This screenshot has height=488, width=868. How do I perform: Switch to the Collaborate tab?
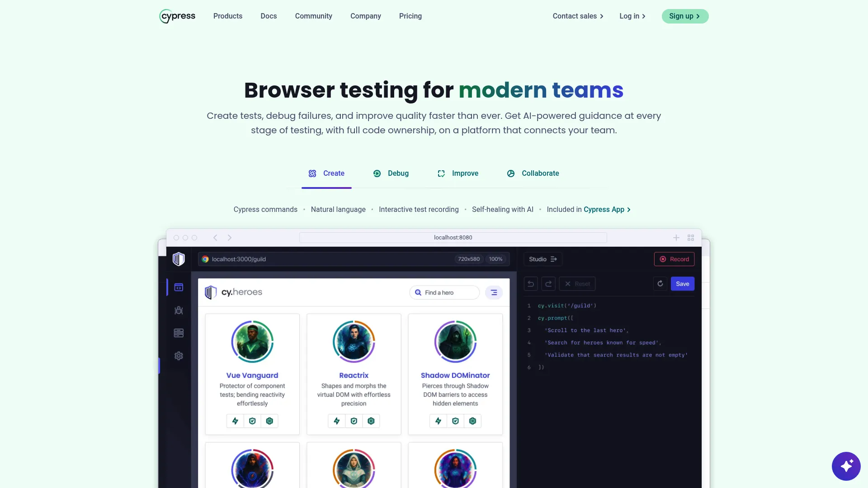[x=533, y=174]
